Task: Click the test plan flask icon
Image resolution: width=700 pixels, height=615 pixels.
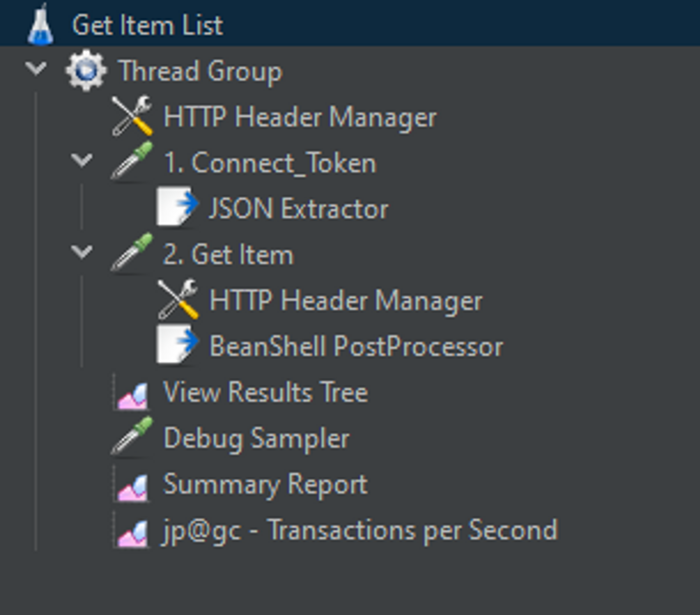Action: pos(40,25)
